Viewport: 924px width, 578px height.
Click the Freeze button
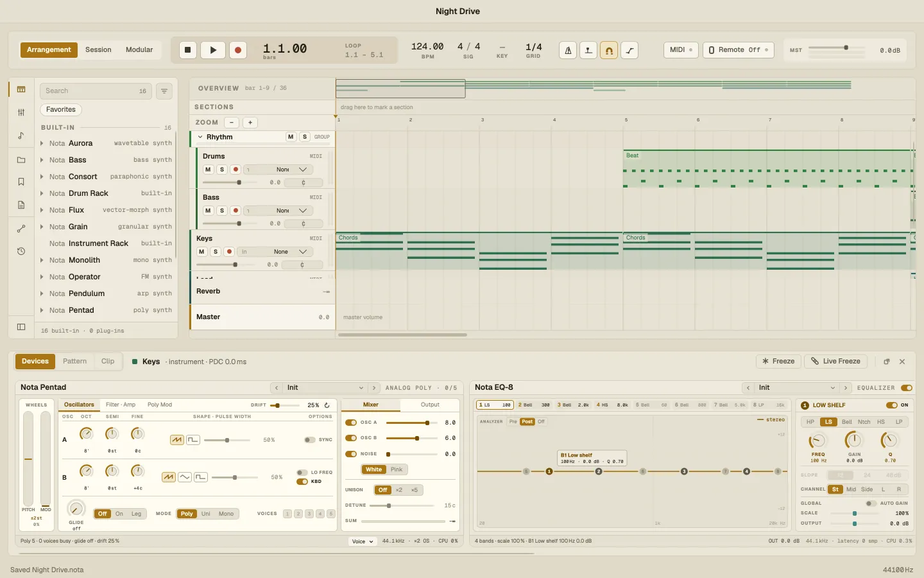pyautogui.click(x=778, y=362)
